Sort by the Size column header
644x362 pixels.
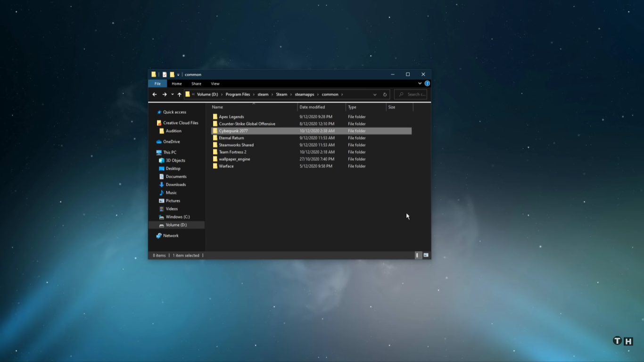399,107
